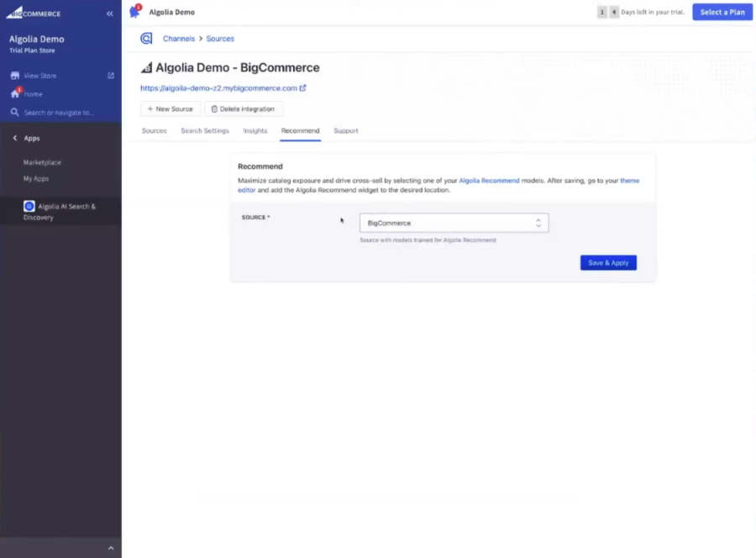Click the BigCommerce icon beside page title
756x558 pixels.
click(146, 67)
